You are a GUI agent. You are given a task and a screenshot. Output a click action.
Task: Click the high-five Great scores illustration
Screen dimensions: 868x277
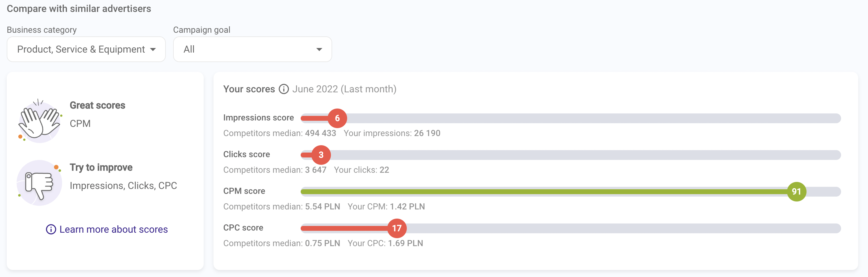pyautogui.click(x=39, y=121)
